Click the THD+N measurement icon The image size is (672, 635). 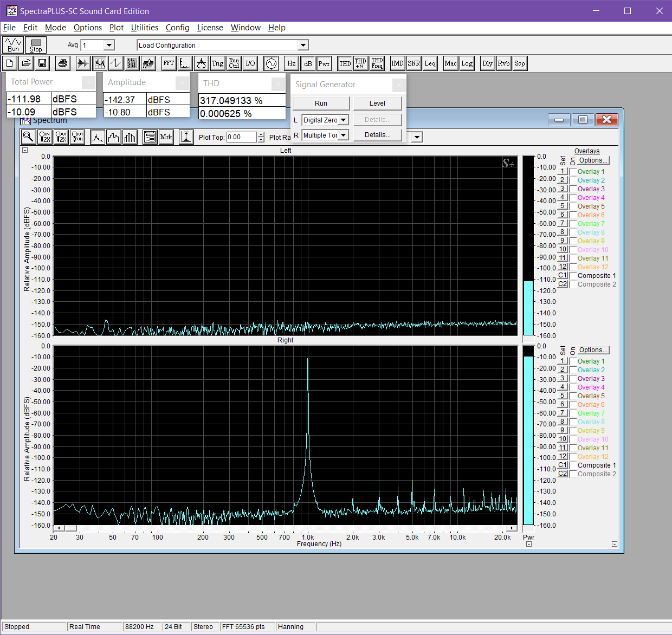[360, 63]
